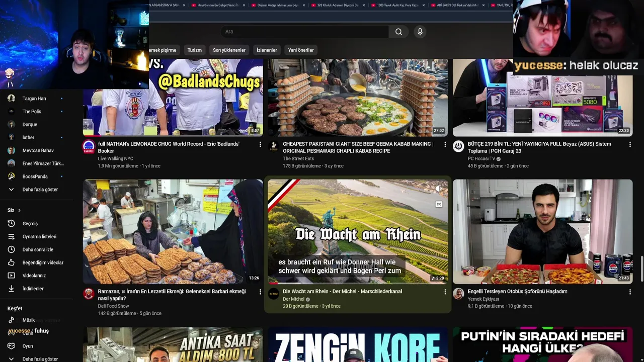Screen dimensions: 644x362
Task: Switch to 1000 Tavuk Aylık browser tab
Action: (397, 5)
